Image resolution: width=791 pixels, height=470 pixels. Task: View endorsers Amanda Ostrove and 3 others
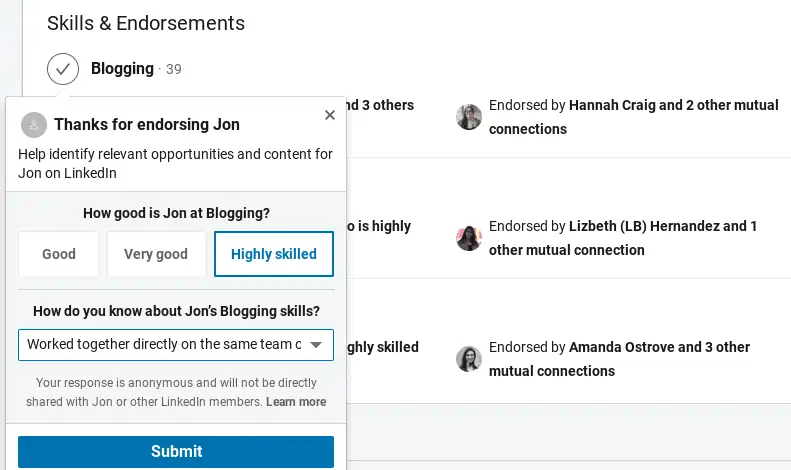[619, 359]
